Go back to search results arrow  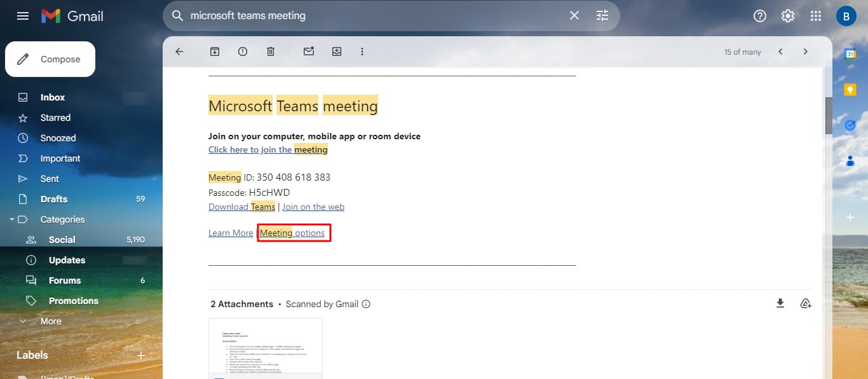pos(179,52)
